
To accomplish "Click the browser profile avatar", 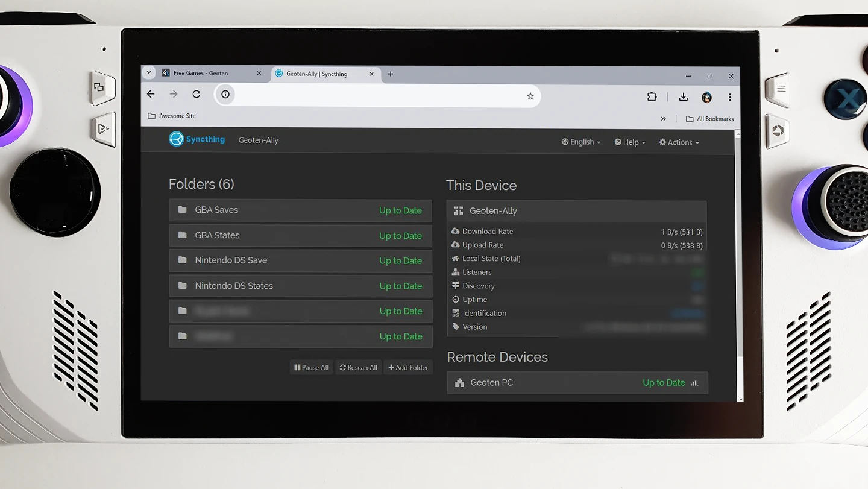I will [x=706, y=97].
